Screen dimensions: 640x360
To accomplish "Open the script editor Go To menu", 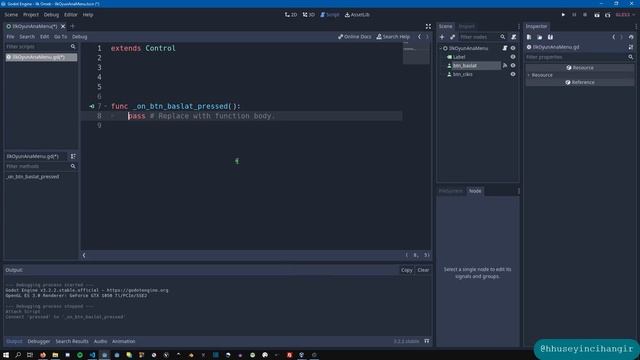I will [60, 37].
